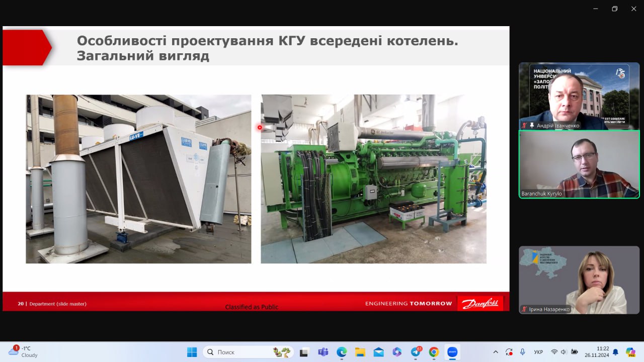Expand the hidden system tray icons chevron

point(496,352)
